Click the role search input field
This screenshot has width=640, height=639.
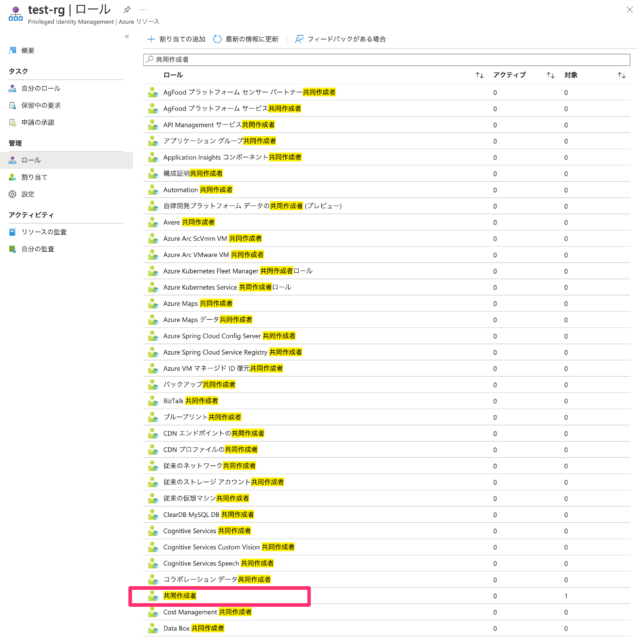pos(387,60)
